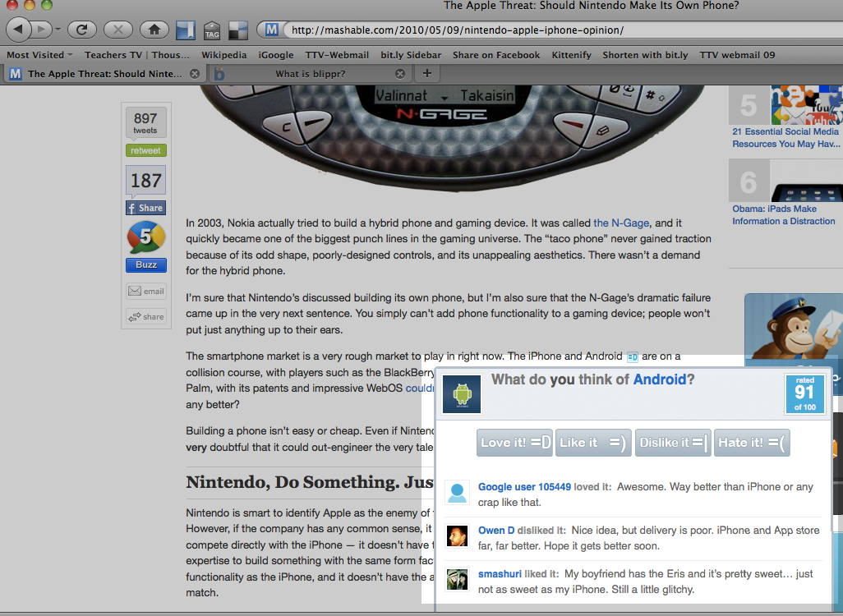The height and width of the screenshot is (616, 843).
Task: Click the Mashable site icon in address bar
Action: tap(271, 30)
